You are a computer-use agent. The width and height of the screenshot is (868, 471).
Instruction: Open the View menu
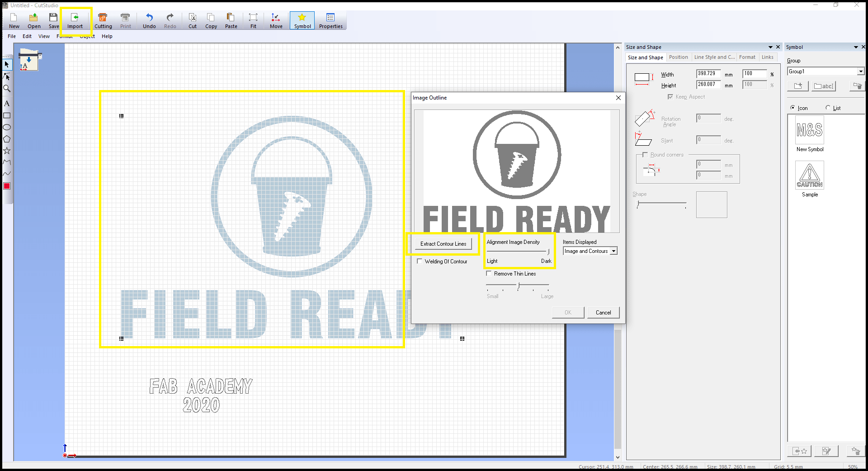[x=44, y=36]
